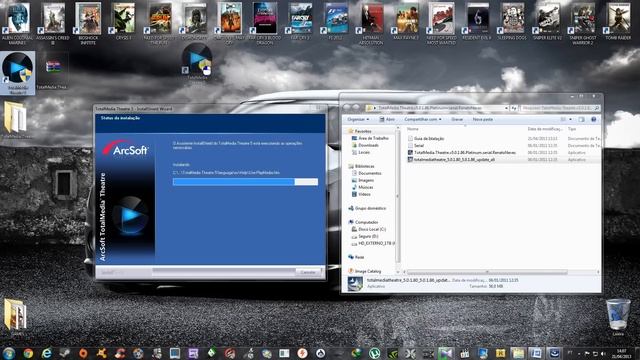The width and height of the screenshot is (640, 360).
Task: Click Abrir in the Explorer toolbar
Action: tap(387, 119)
